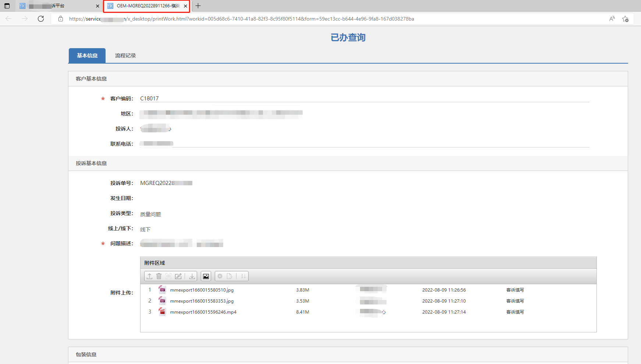641x364 pixels.
Task: Click the upload time 2022-08-09 11:27:10
Action: point(444,301)
